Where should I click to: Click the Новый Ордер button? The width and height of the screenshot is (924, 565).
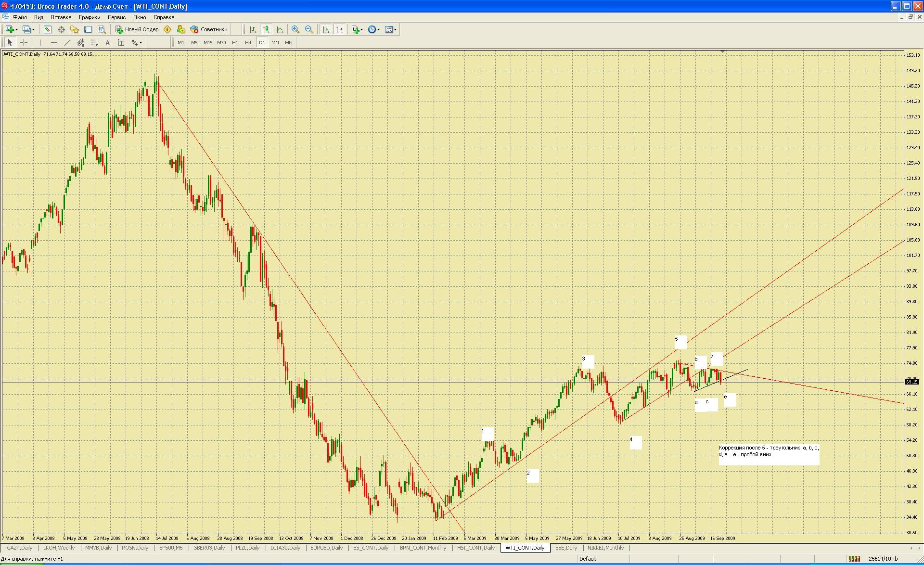point(137,29)
